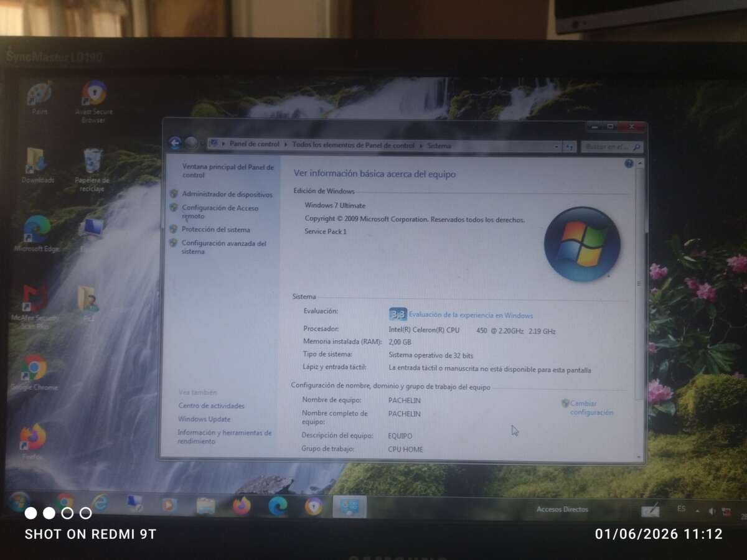Select the Firefox desktop shortcut
This screenshot has height=560, width=747.
coord(32,442)
